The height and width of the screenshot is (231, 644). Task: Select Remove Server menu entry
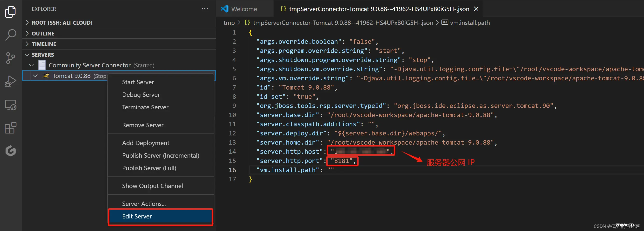pos(161,125)
